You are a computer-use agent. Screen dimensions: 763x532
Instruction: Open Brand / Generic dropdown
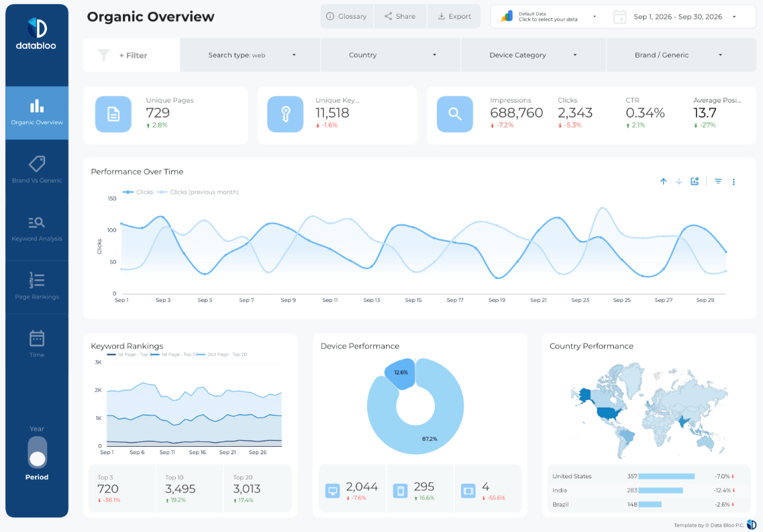pos(681,55)
